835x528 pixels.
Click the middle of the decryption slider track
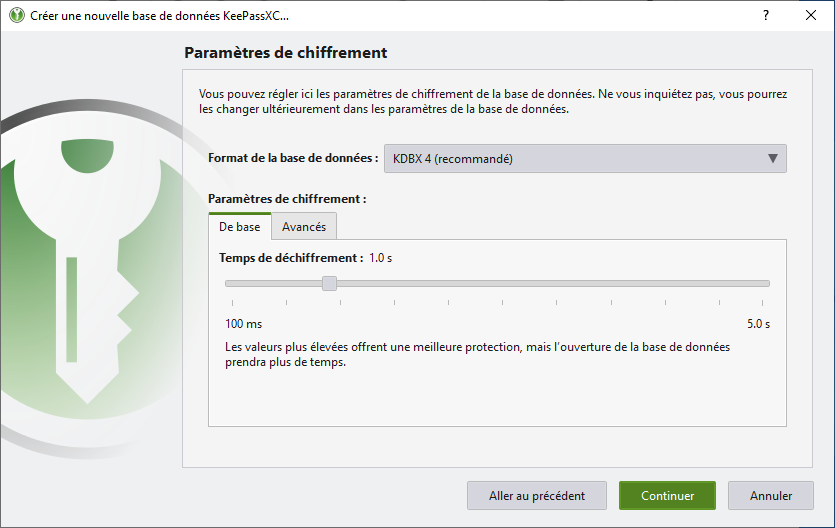pyautogui.click(x=497, y=284)
